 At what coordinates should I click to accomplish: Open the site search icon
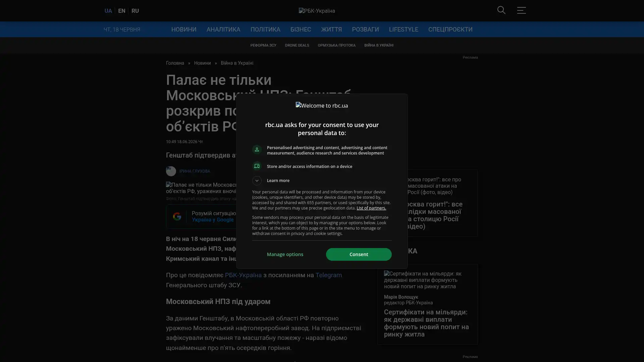click(x=501, y=10)
